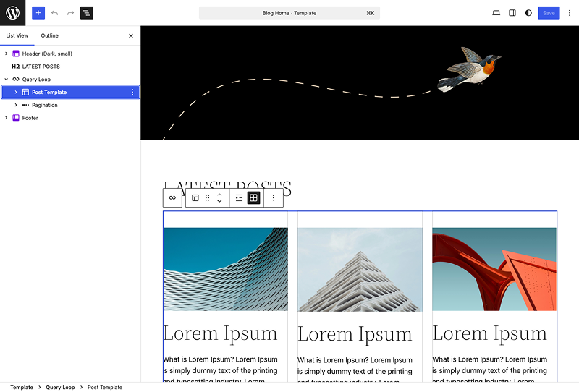
Task: Collapse the Query Loop row
Action: click(7, 80)
